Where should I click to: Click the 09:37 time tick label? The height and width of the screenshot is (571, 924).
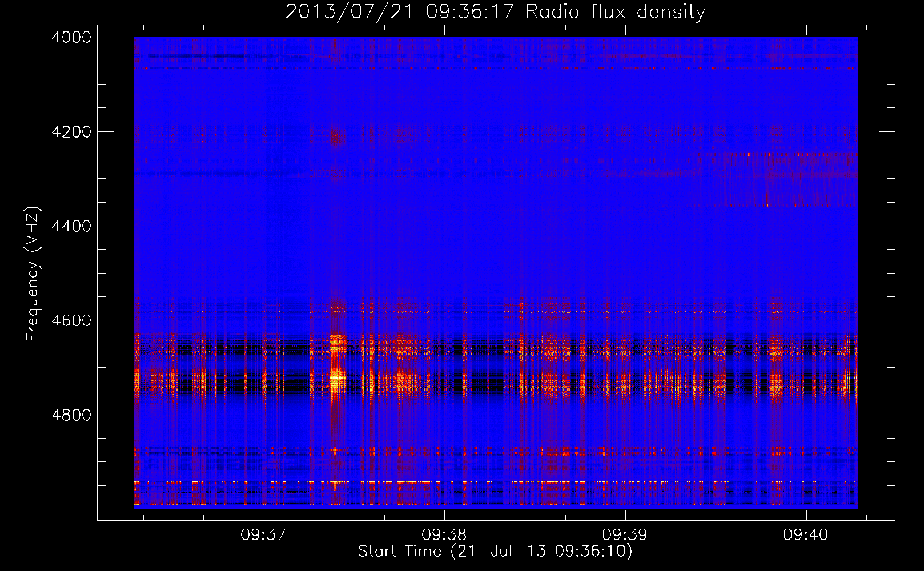(263, 535)
